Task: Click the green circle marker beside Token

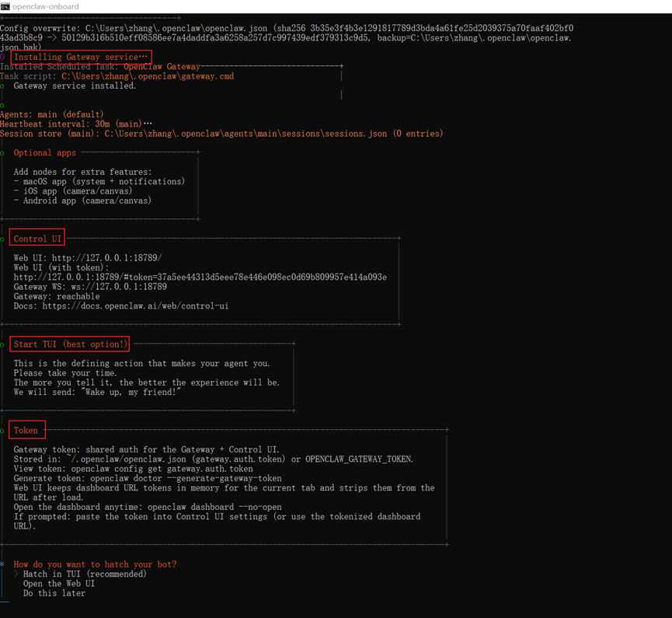Action: [x=3, y=431]
